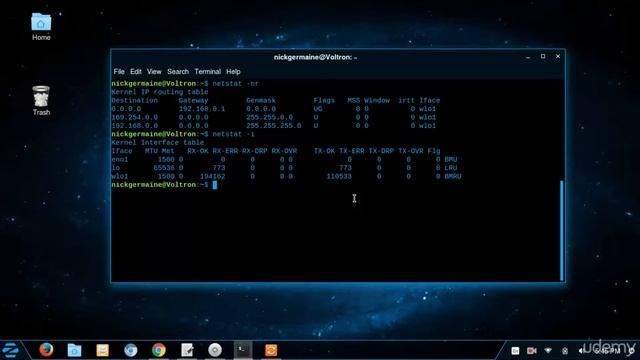640x360 pixels.
Task: Click the 'BMRU' flag value
Action: pyautogui.click(x=453, y=176)
